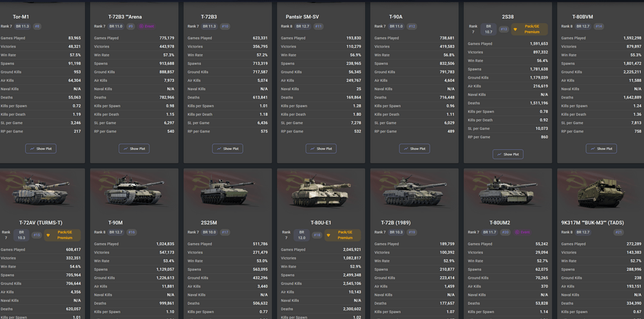Click the 2S25M vehicle name
The image size is (644, 319).
pos(209,223)
